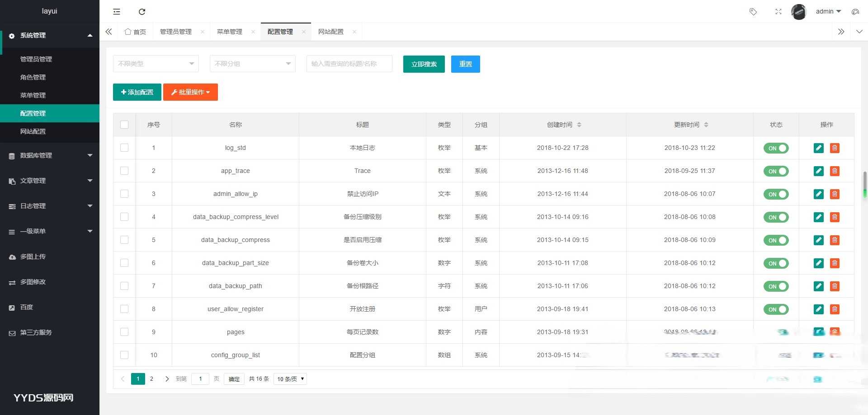Screen dimensions: 868x415
Task: Tick the select-all checkbox in table header
Action: pos(124,125)
